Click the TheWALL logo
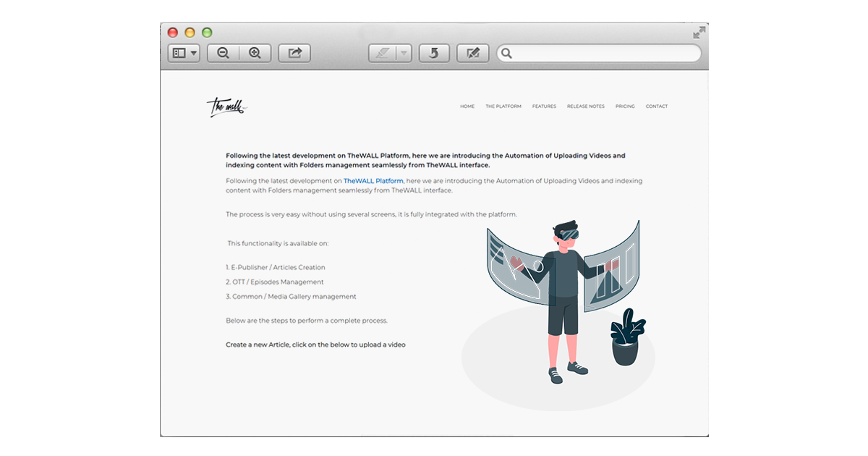Viewport: 868px width, 456px height. click(226, 107)
